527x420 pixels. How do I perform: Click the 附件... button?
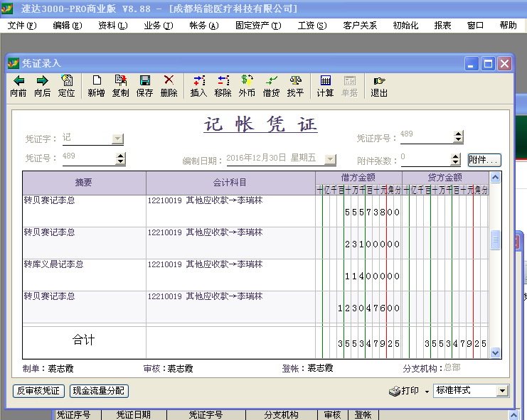coord(484,161)
